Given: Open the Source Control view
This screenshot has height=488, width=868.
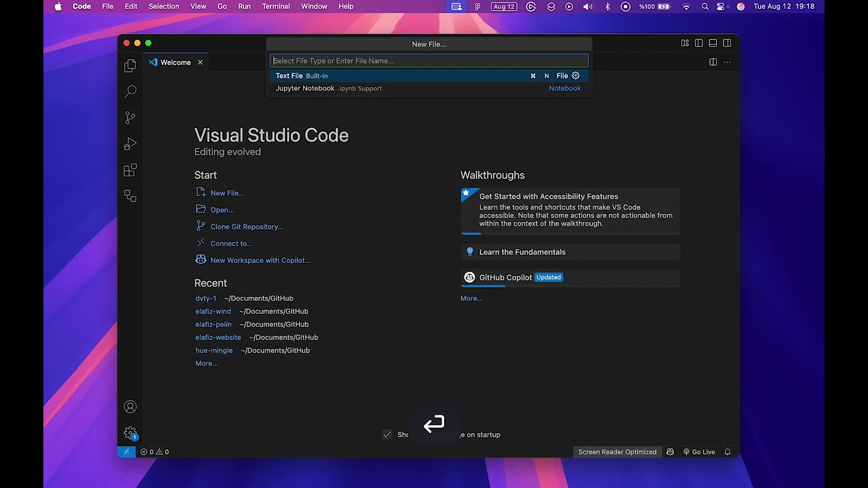Looking at the screenshot, I should (x=130, y=118).
